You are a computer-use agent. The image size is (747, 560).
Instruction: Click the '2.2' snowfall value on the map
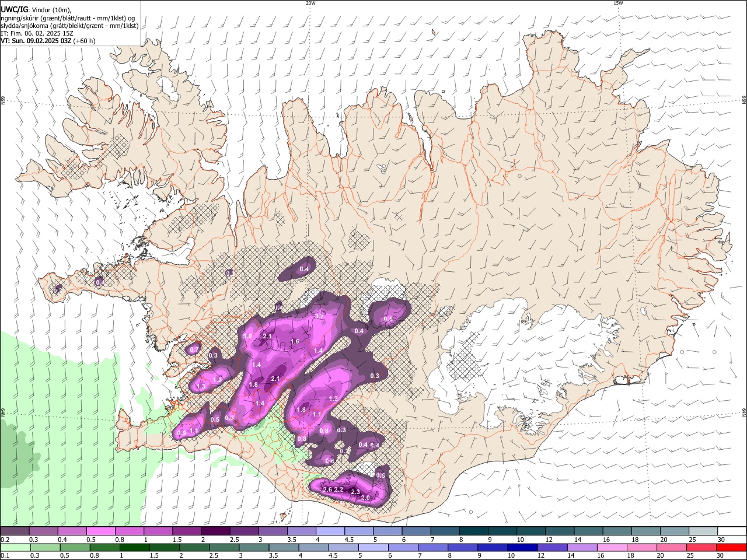338,489
